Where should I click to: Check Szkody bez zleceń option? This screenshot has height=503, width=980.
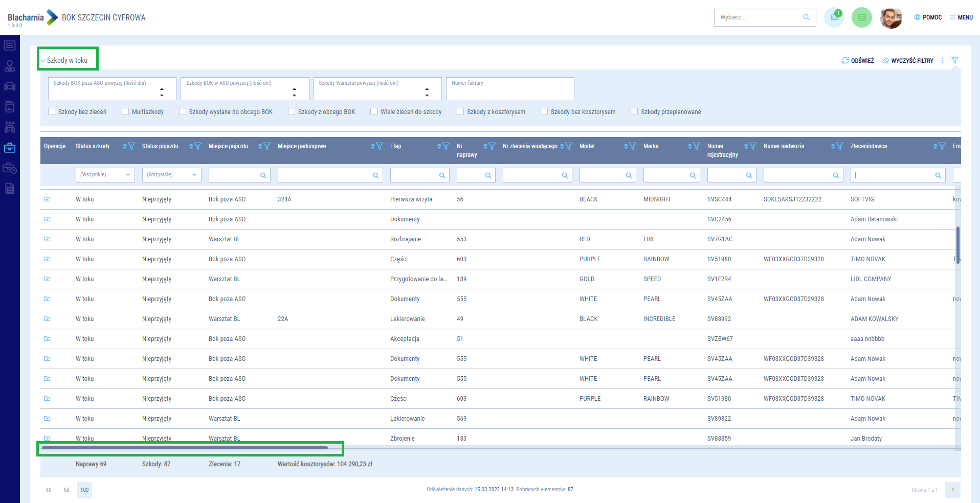click(x=52, y=111)
